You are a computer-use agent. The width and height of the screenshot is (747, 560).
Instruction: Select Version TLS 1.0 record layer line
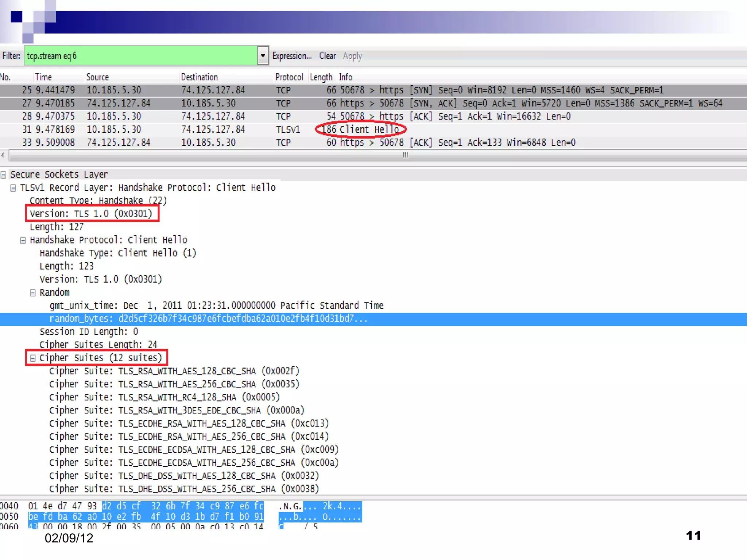point(91,214)
